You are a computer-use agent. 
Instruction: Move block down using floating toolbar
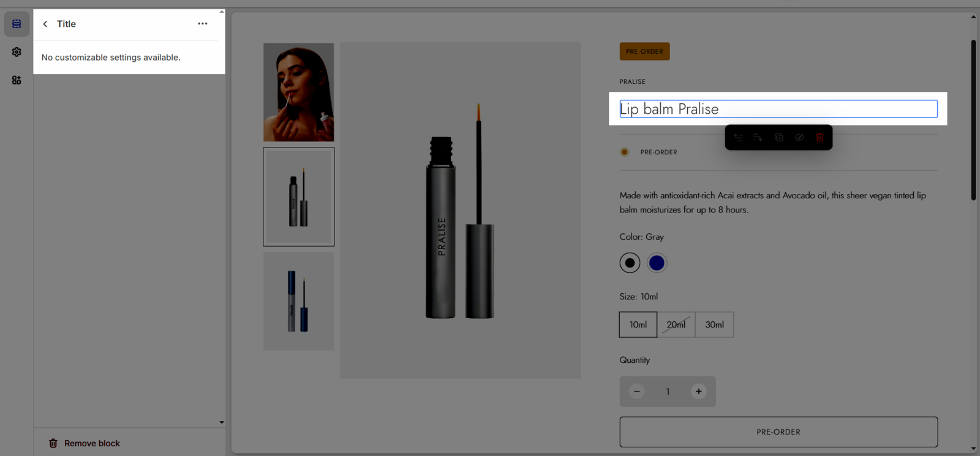(758, 138)
